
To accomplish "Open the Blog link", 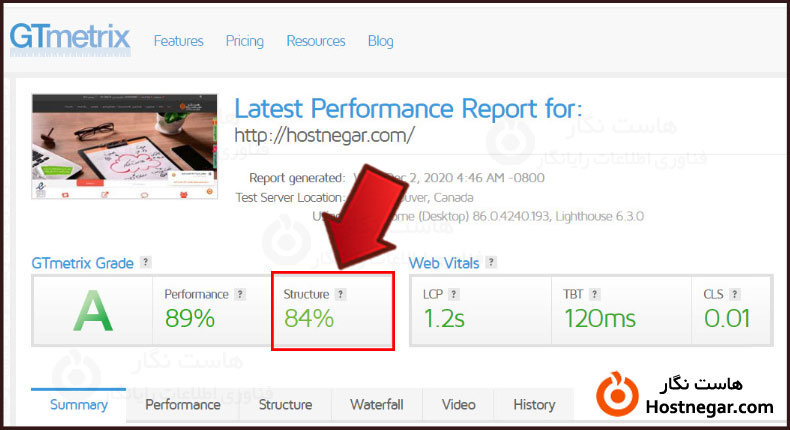I will pos(380,41).
